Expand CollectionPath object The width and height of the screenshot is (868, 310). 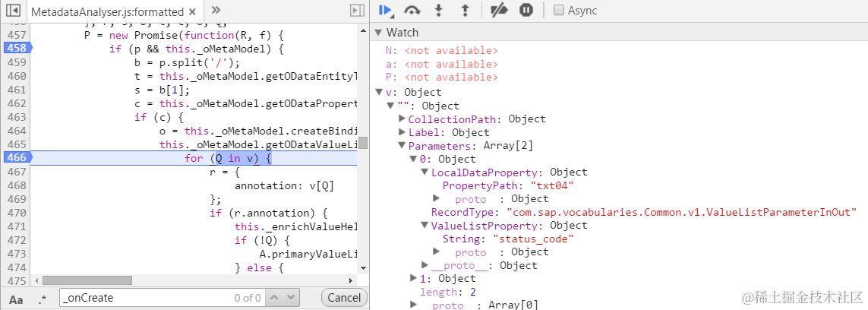(x=402, y=119)
